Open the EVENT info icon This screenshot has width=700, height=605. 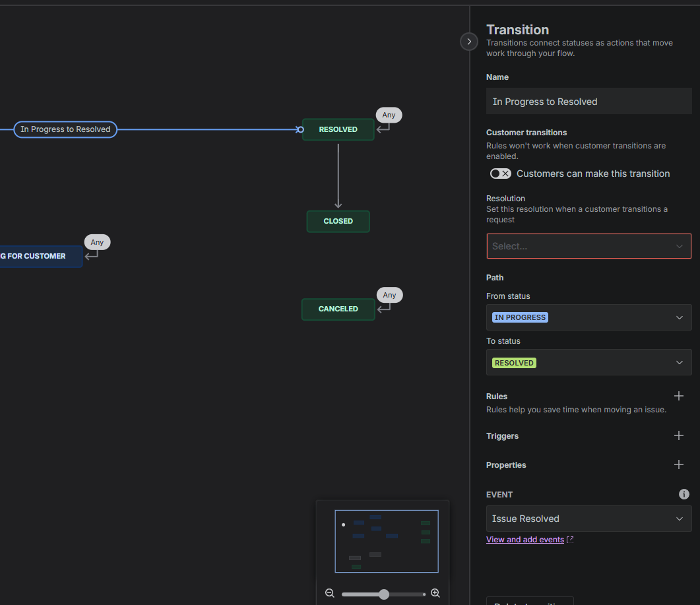pyautogui.click(x=684, y=494)
